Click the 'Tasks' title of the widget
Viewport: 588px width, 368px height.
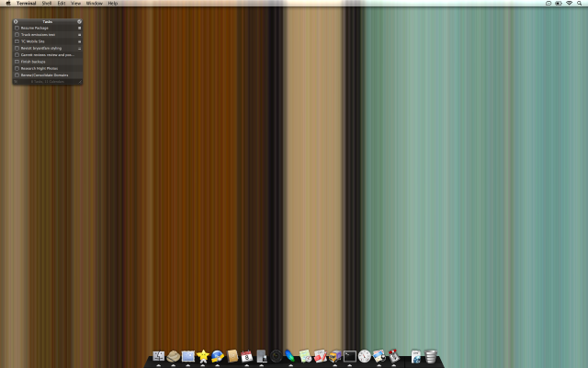pyautogui.click(x=47, y=21)
